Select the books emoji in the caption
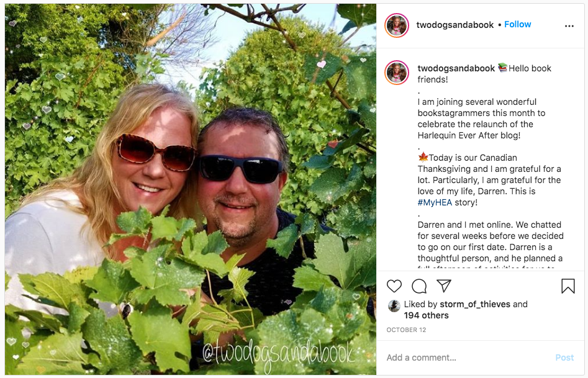The image size is (588, 378). [x=502, y=68]
